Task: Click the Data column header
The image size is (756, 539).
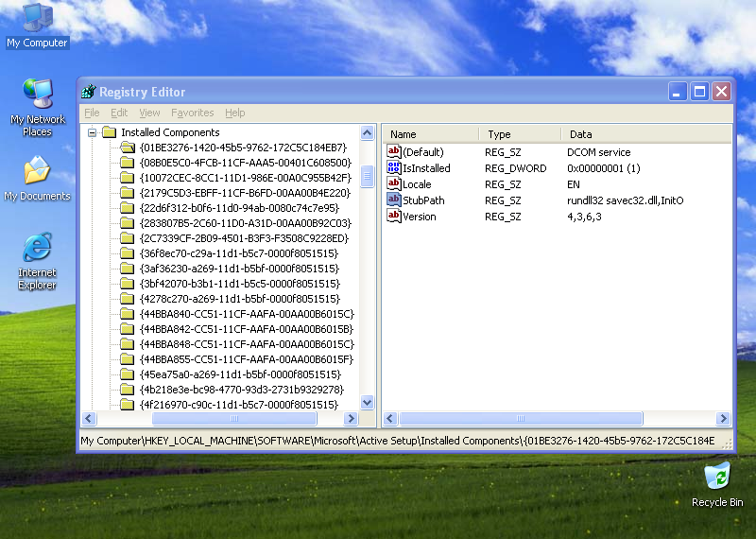Action: click(x=644, y=134)
